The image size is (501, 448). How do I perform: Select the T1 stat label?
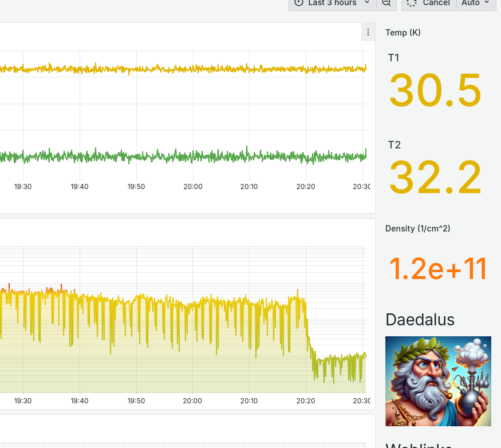pyautogui.click(x=394, y=58)
